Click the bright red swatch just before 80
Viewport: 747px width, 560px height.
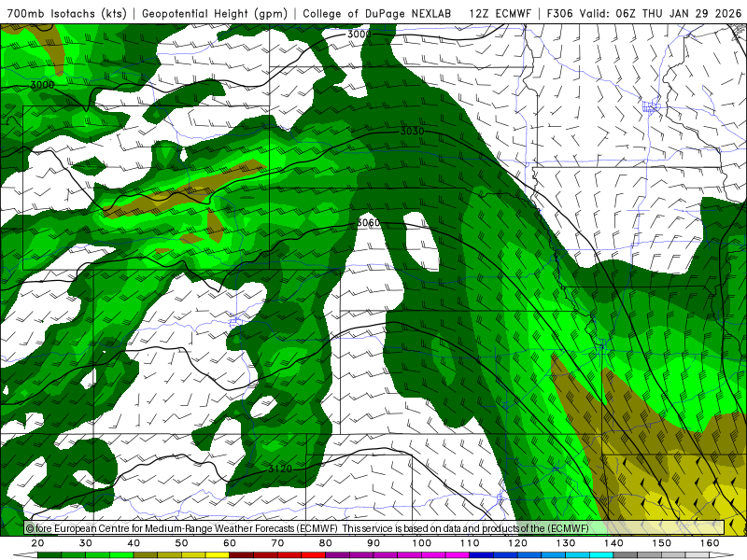click(314, 555)
